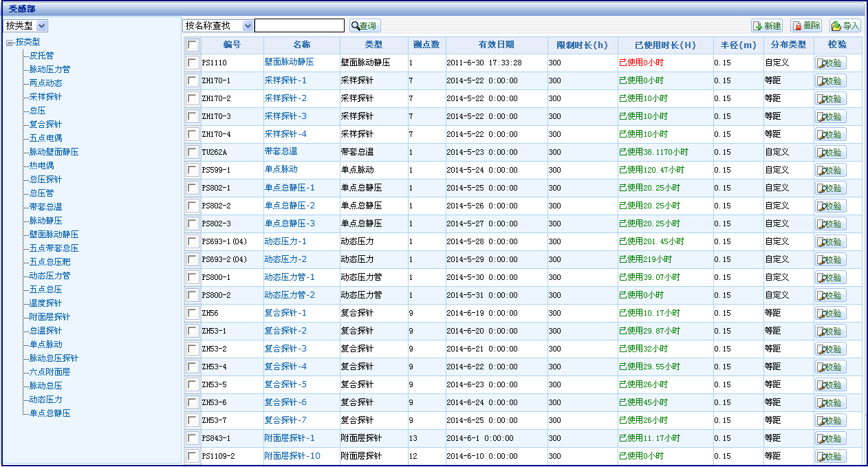This screenshot has width=868, height=467.
Task: Collapse the 按类型 tree root node
Action: pos(9,42)
